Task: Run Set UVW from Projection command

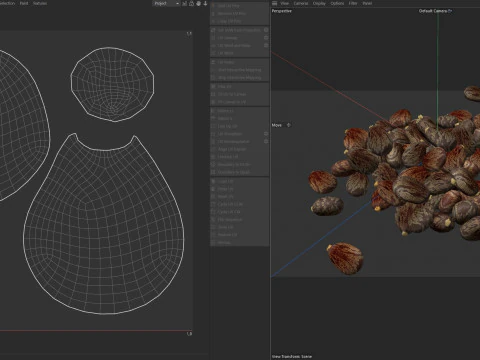Action: pos(238,30)
